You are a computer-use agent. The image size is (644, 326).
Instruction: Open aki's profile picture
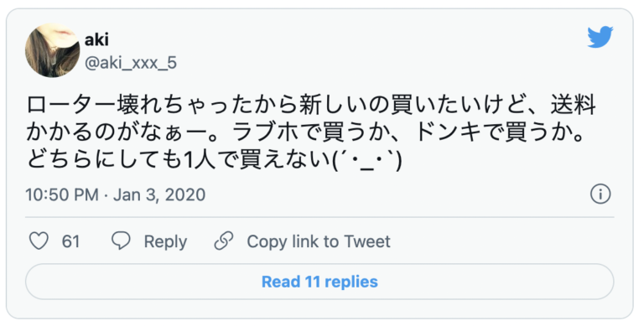[x=53, y=50]
